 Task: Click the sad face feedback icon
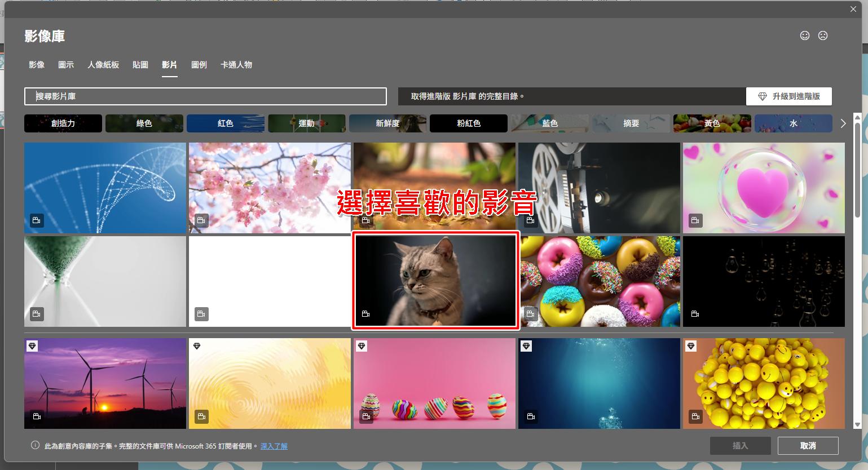[823, 36]
